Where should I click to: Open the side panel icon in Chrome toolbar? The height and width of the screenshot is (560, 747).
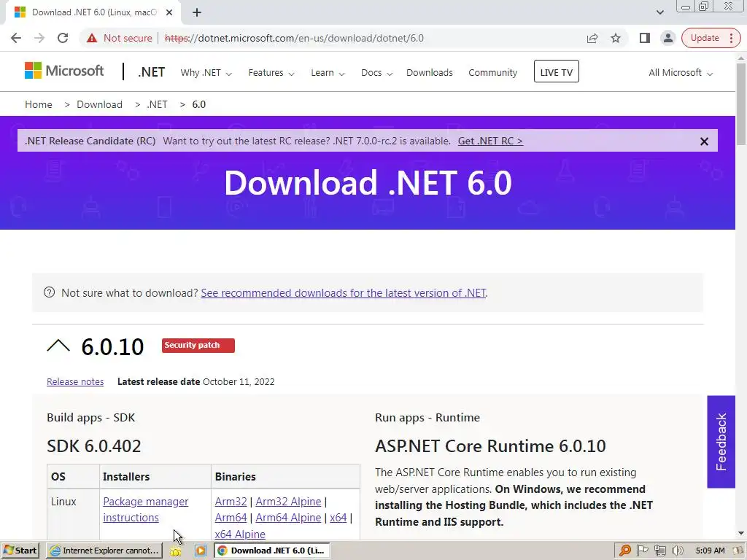(645, 38)
